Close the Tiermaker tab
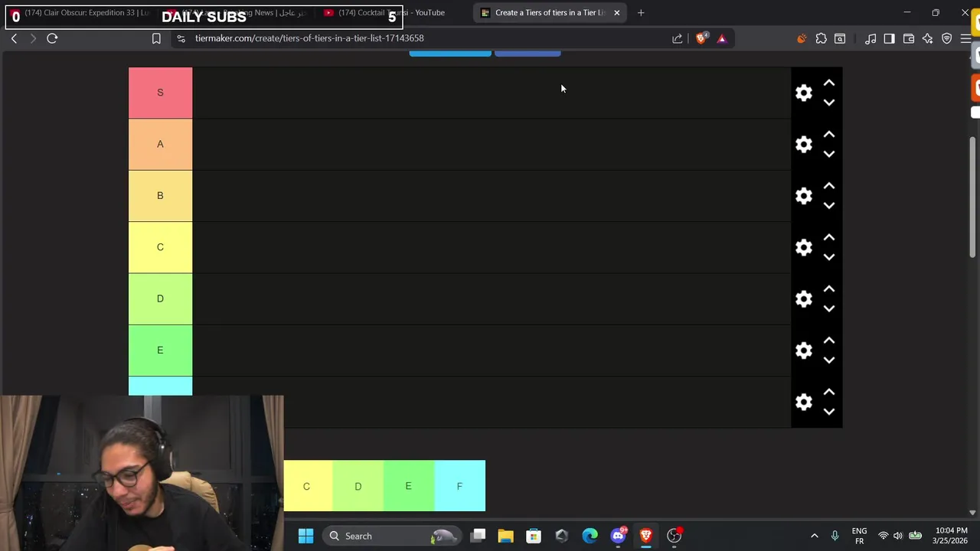The image size is (980, 551). pos(616,12)
